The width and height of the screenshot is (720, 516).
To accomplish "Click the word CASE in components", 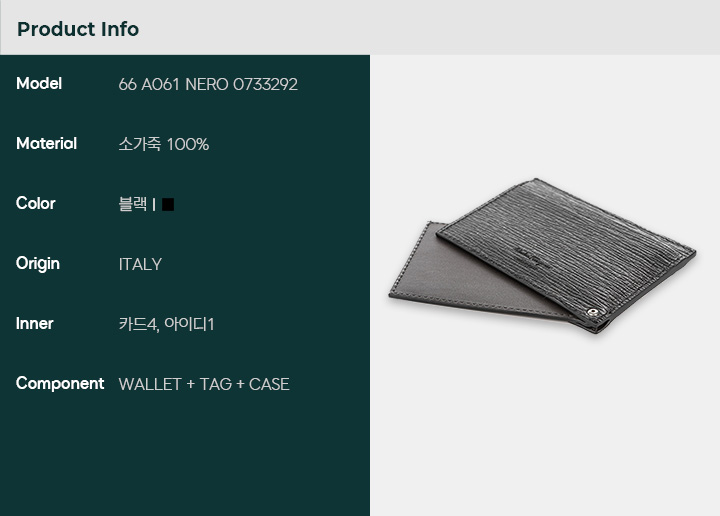I will point(269,384).
